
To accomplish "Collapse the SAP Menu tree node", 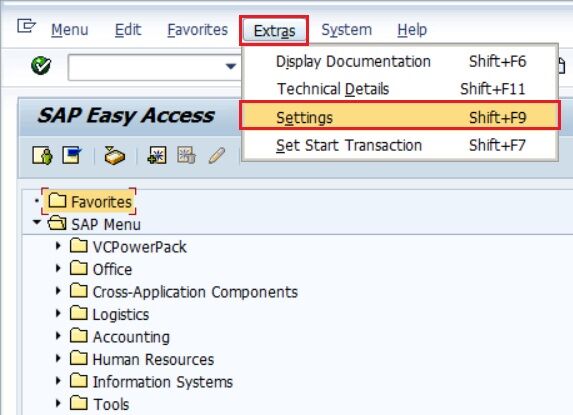I will (37, 222).
